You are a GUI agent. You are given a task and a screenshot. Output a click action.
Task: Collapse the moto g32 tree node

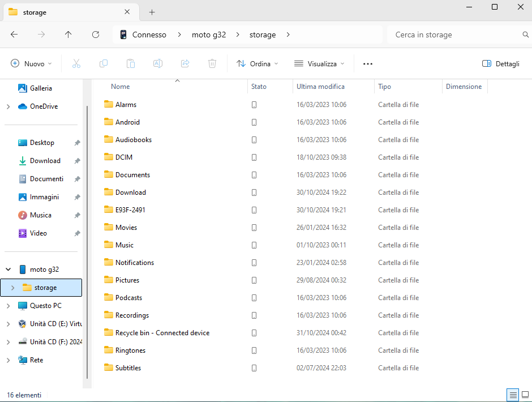point(8,270)
